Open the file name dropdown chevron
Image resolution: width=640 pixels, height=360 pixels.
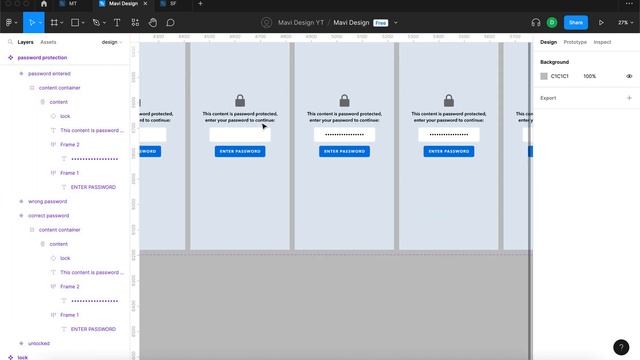[396, 23]
